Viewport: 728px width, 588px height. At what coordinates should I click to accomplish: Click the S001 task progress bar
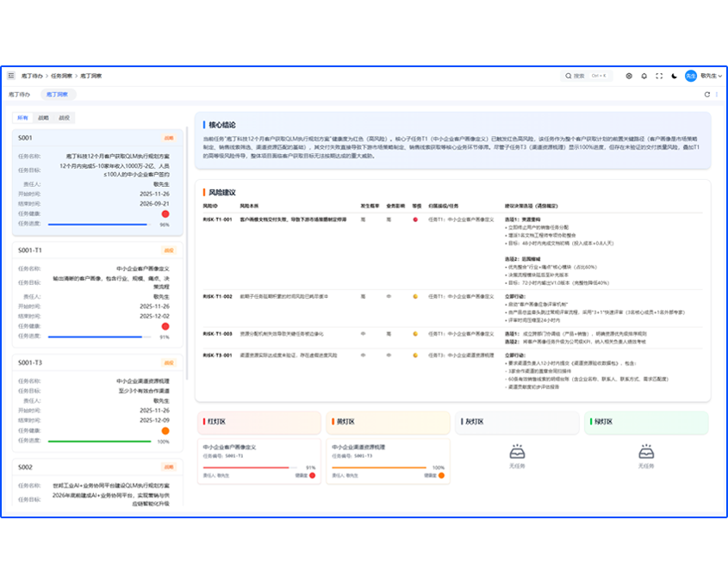[99, 225]
